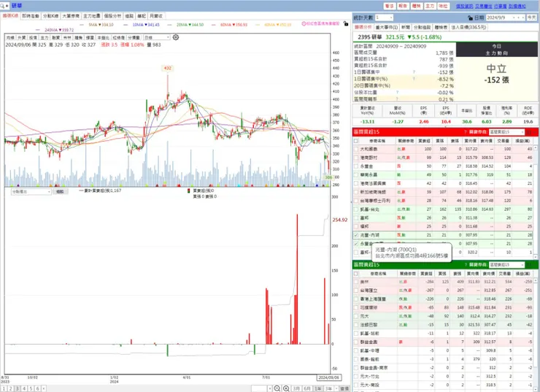Click the zoom in magnifier below the chart
Viewport: 540px width, 392px height.
click(286, 388)
